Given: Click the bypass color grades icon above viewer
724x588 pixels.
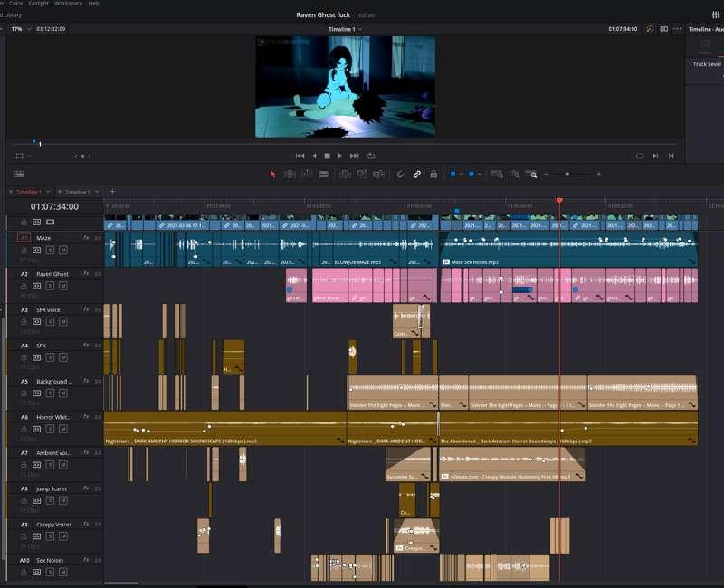Looking at the screenshot, I should (650, 29).
